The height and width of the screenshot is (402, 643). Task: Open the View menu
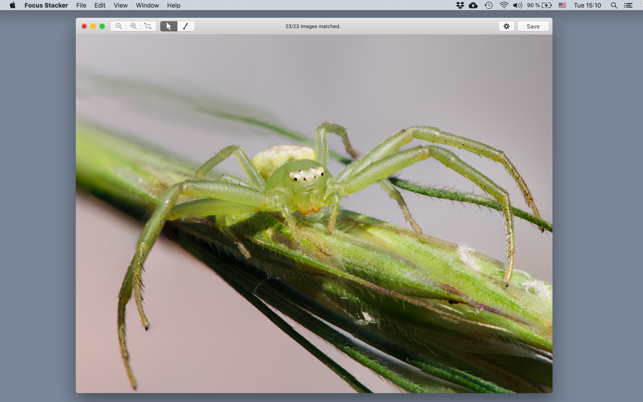pyautogui.click(x=120, y=5)
